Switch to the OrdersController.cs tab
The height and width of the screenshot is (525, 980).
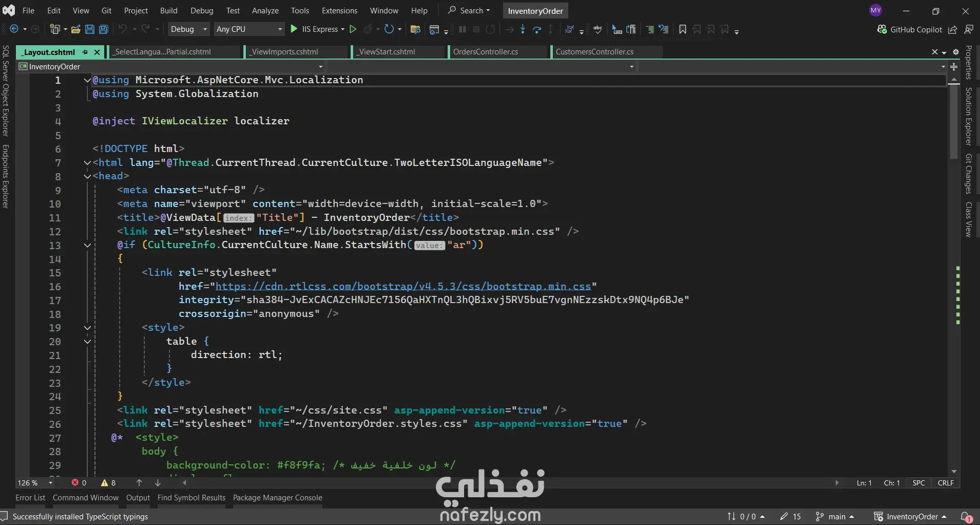click(x=485, y=52)
